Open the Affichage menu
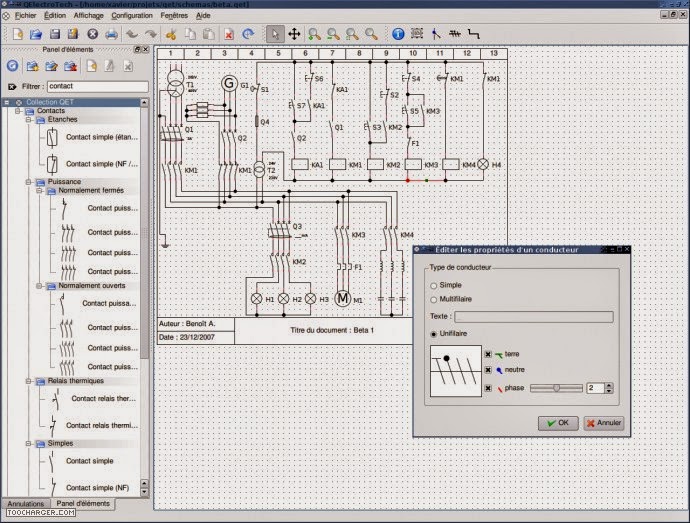 coord(88,15)
